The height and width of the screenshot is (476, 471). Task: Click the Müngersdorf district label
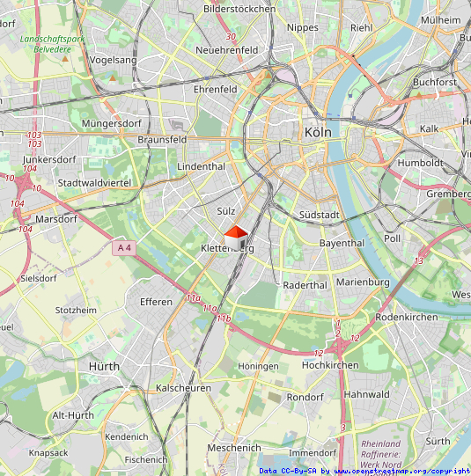[x=112, y=123]
